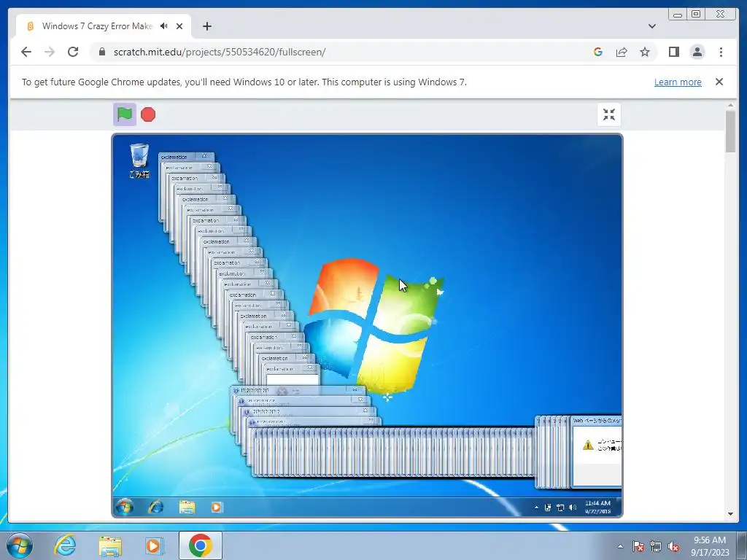This screenshot has height=560, width=747.
Task: Go back with Chrome's back arrow
Action: 26,52
